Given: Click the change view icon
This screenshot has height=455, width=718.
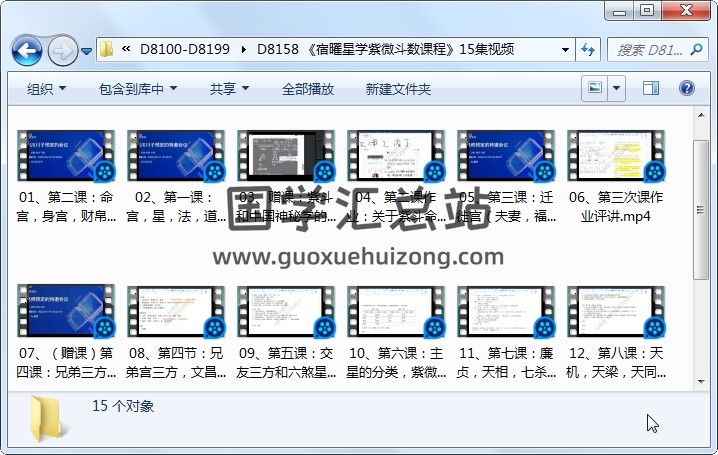Looking at the screenshot, I should point(594,88).
